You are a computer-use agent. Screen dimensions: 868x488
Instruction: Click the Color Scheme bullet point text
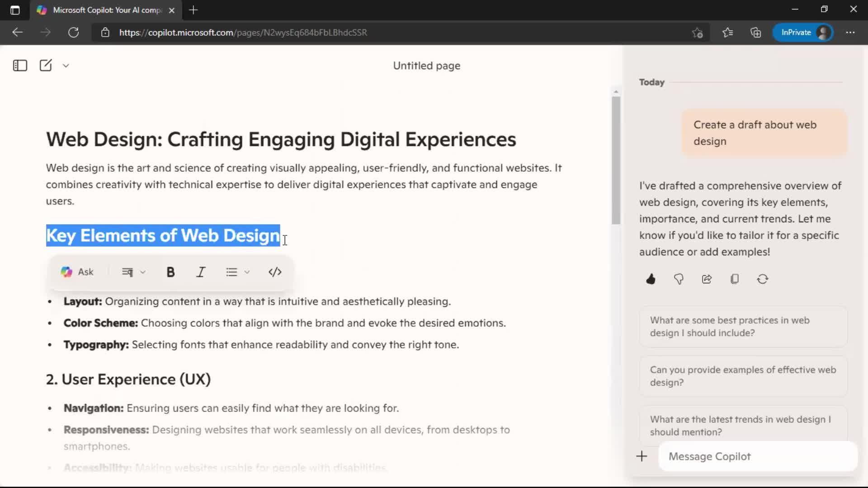(x=285, y=323)
